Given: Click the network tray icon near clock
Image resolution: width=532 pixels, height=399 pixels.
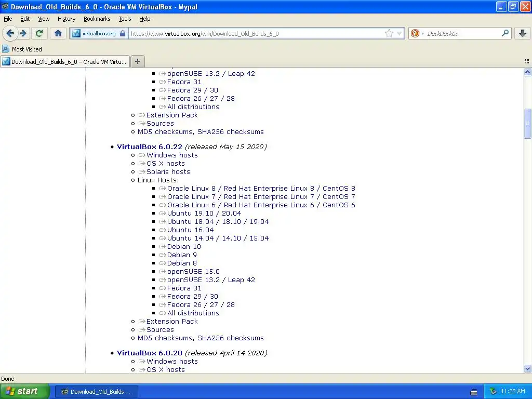Looking at the screenshot, I should 494,391.
